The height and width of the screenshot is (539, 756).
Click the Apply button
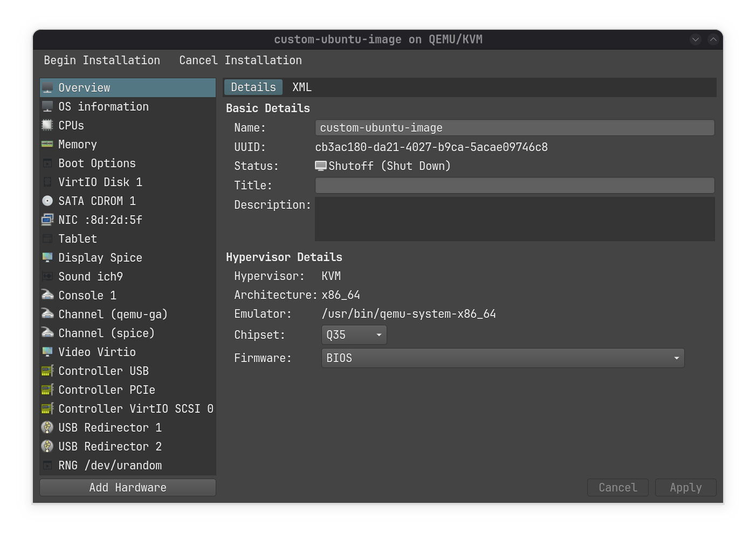(x=686, y=488)
